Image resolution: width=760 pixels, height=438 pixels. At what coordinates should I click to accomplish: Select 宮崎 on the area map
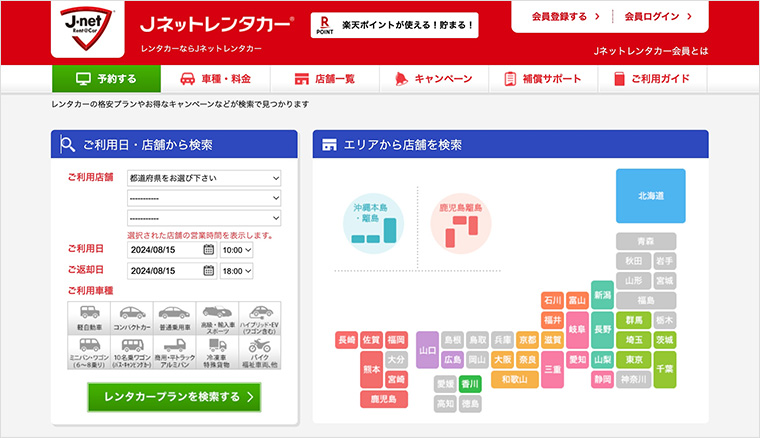(396, 379)
